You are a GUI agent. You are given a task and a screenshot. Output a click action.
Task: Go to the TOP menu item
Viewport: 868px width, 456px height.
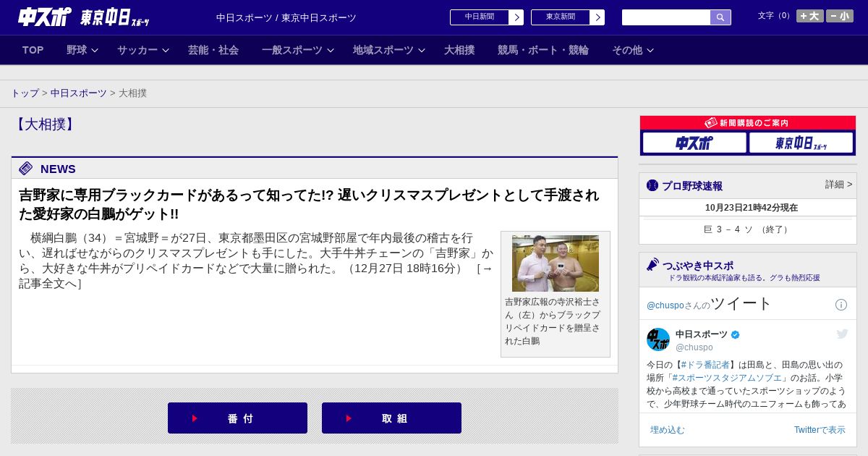click(x=33, y=50)
